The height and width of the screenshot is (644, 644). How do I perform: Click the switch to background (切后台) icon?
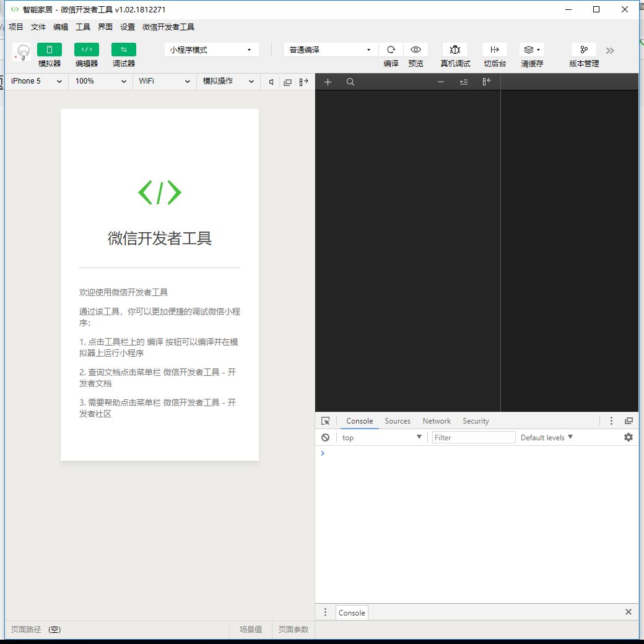point(495,50)
